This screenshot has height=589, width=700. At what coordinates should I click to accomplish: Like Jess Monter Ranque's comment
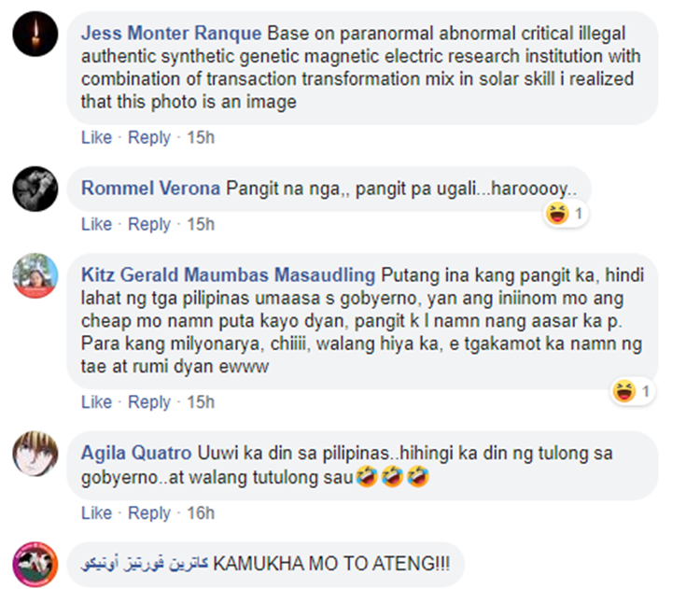96,137
